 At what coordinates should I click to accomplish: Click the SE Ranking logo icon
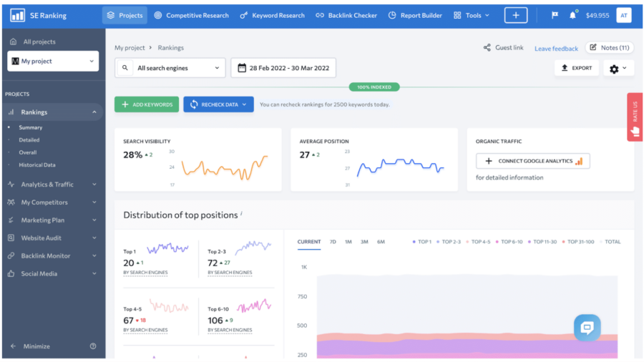coord(17,16)
